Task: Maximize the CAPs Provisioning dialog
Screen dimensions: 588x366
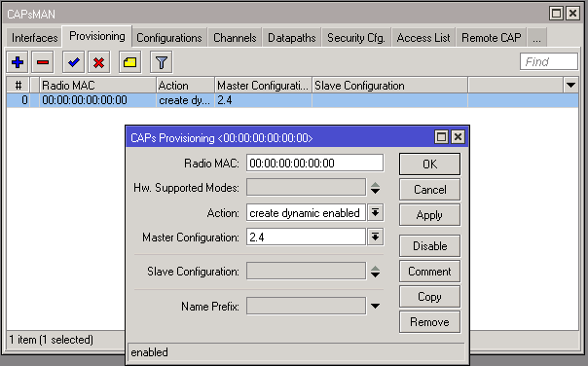Action: [x=441, y=137]
